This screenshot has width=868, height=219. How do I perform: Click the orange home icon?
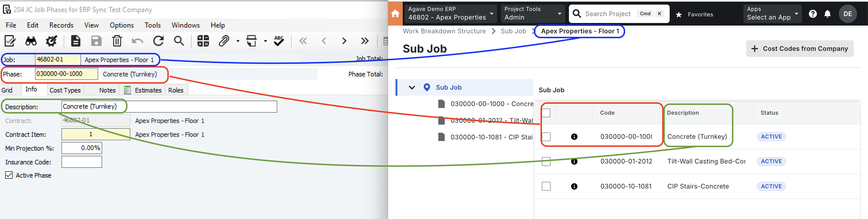pos(395,14)
